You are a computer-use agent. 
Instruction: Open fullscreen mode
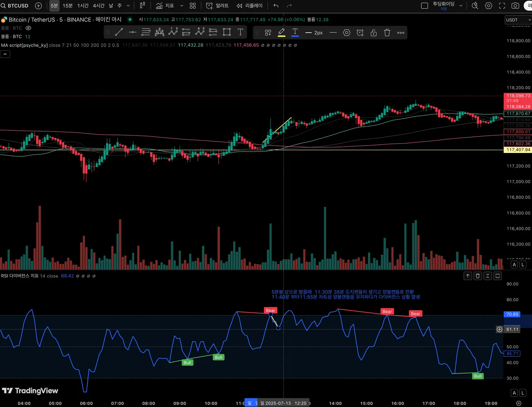click(x=502, y=6)
